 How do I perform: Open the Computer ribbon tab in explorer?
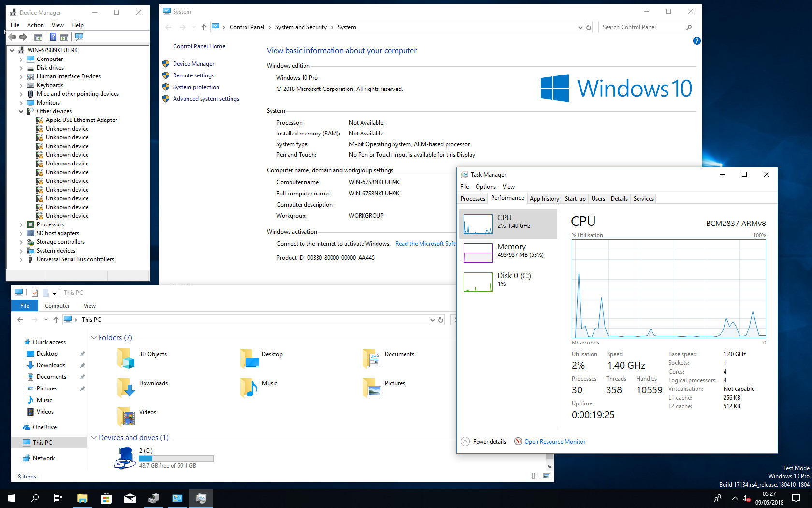tap(57, 306)
